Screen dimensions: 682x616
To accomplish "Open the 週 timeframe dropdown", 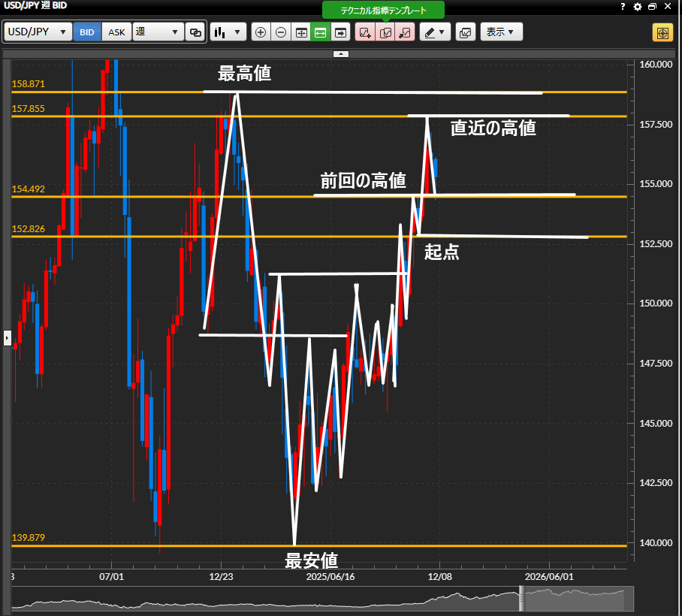I will 158,32.
